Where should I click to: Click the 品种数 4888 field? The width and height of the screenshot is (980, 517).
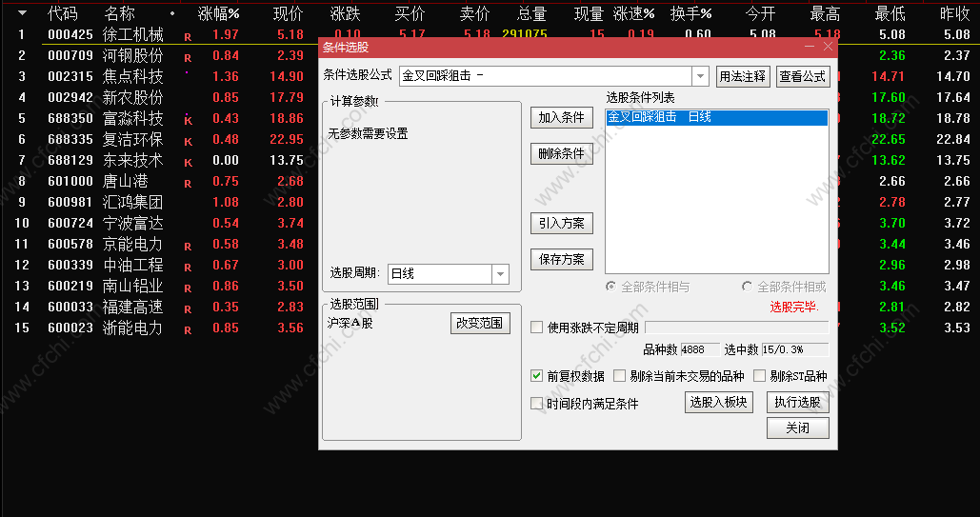(699, 349)
